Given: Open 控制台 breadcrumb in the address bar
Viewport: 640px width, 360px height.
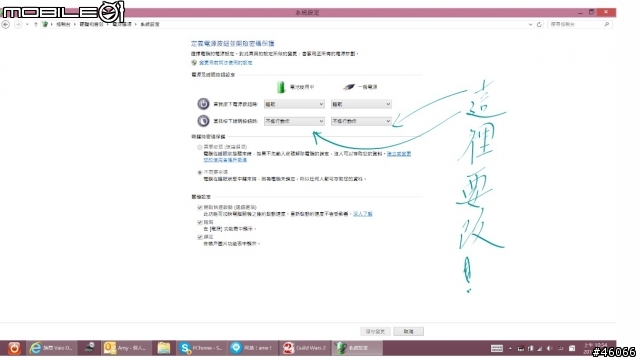Looking at the screenshot, I should click(63, 24).
